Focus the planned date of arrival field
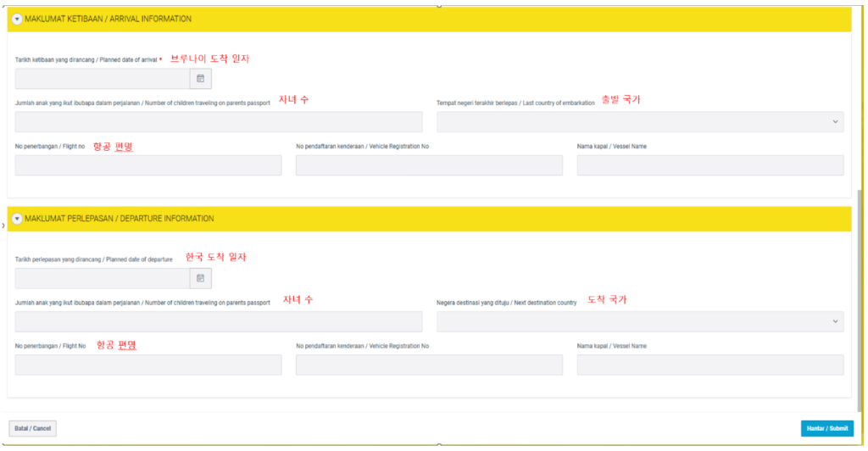The width and height of the screenshot is (868, 451). tap(102, 79)
